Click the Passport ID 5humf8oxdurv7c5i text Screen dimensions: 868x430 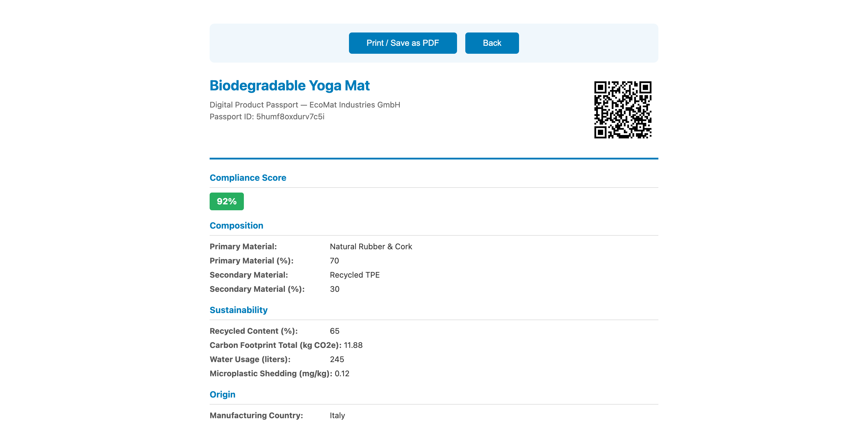pyautogui.click(x=267, y=117)
